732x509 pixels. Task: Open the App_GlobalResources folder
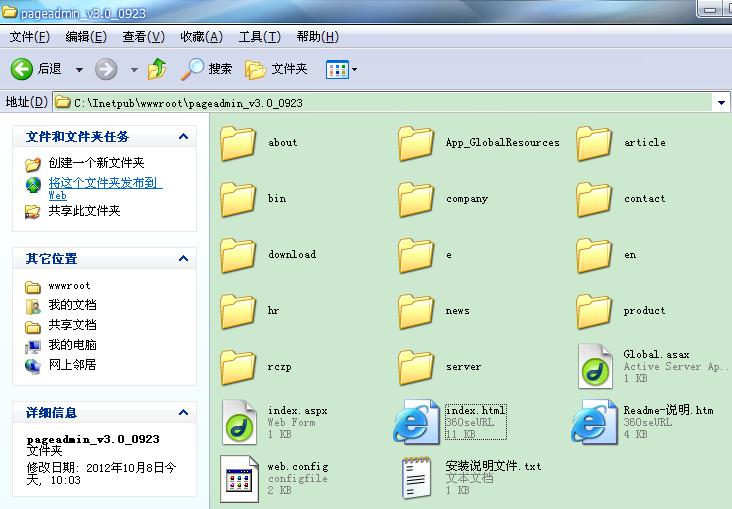(x=417, y=143)
